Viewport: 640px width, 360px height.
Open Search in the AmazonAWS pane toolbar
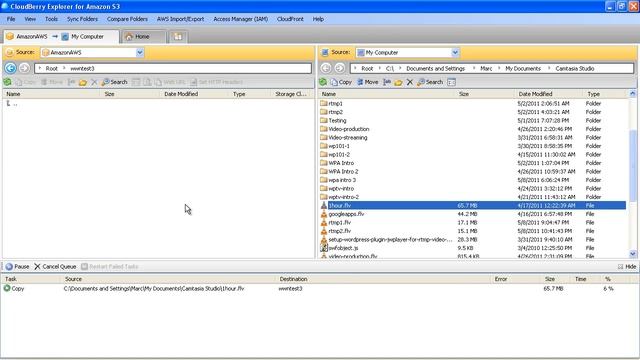114,82
